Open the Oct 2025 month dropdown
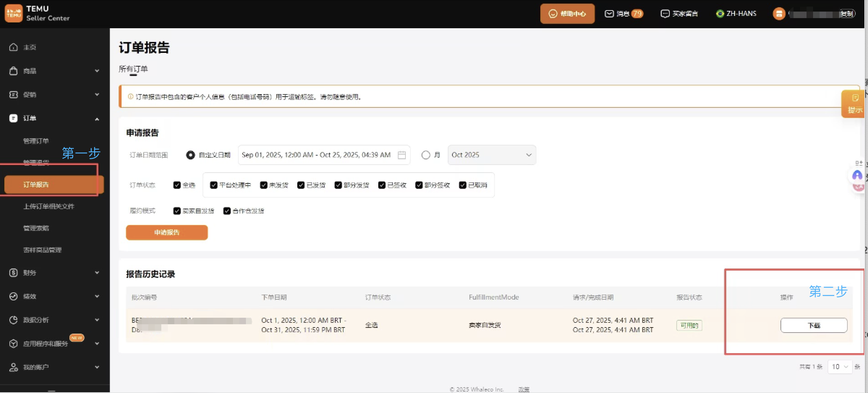The image size is (868, 393). coord(492,155)
